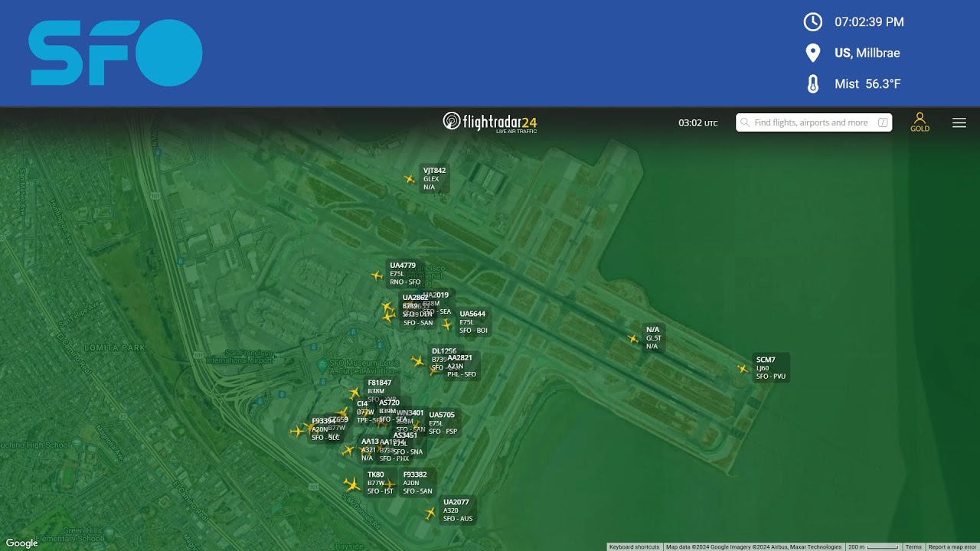This screenshot has height=551, width=980.
Task: Select the VJT842 aircraft icon
Action: click(410, 180)
